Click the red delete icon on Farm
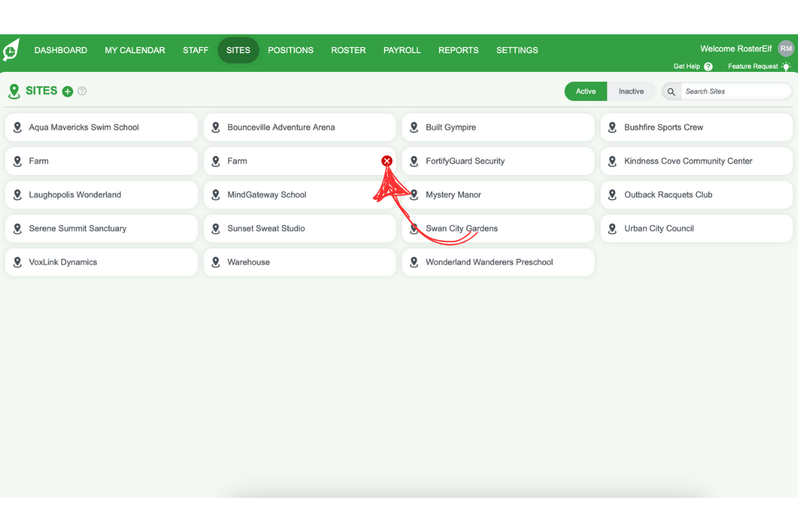This screenshot has width=798, height=532. point(387,161)
